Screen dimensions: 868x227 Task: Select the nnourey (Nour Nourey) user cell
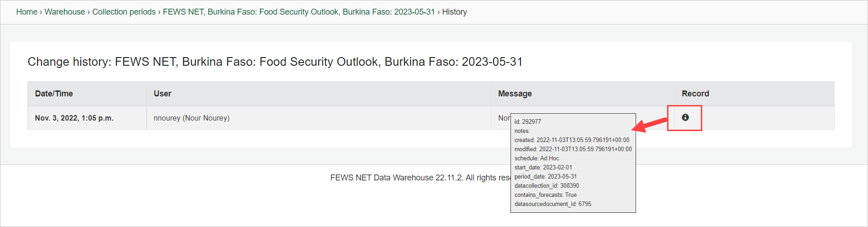(x=191, y=118)
